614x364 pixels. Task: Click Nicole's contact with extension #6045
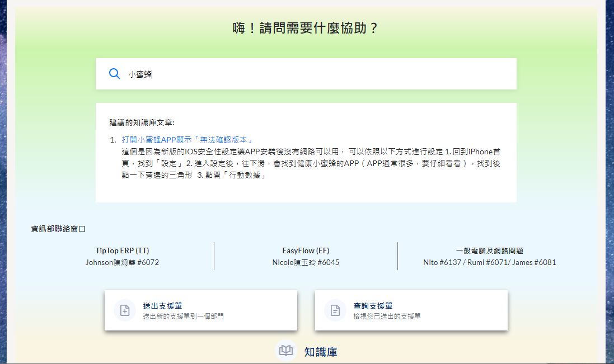306,262
